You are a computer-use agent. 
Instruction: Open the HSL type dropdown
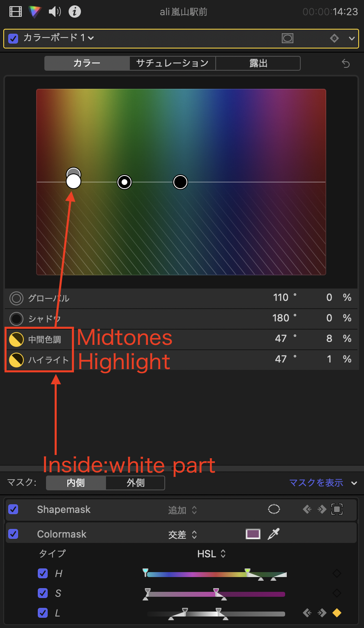[212, 554]
